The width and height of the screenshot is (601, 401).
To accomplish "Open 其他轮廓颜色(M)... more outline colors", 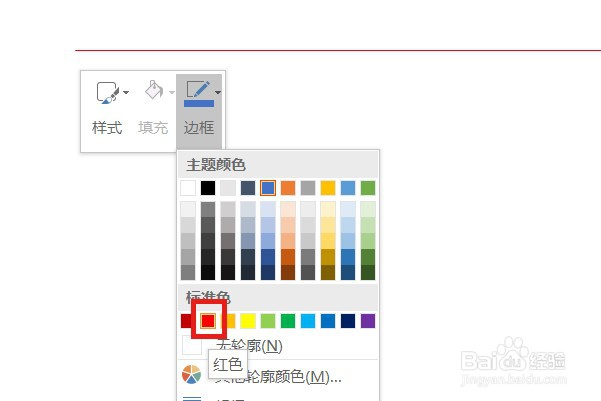I will tap(278, 376).
